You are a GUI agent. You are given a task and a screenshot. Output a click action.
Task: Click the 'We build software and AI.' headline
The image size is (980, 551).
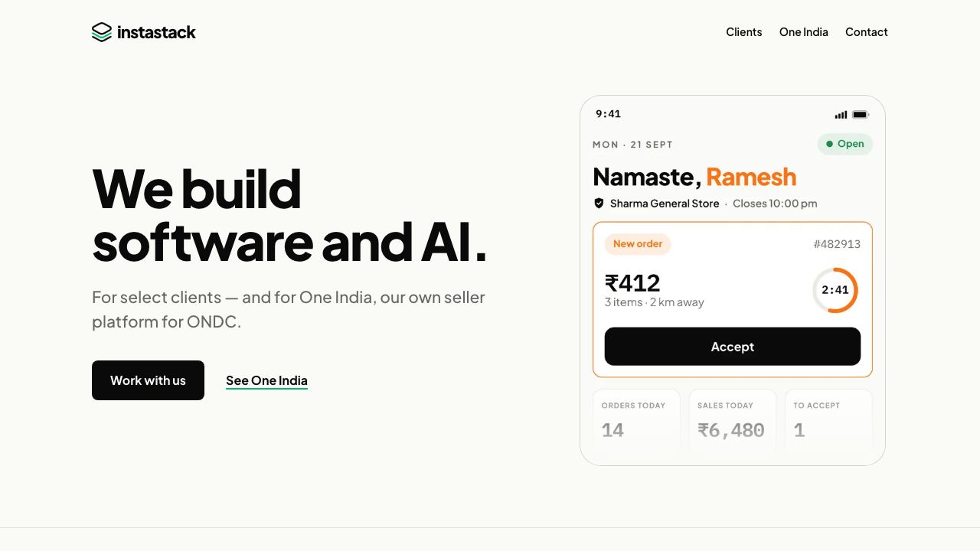289,215
